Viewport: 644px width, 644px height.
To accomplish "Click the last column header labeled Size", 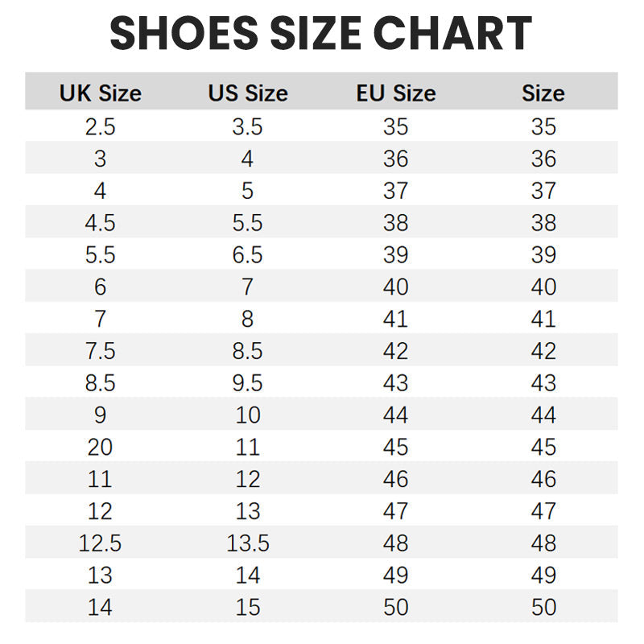I will coord(543,93).
